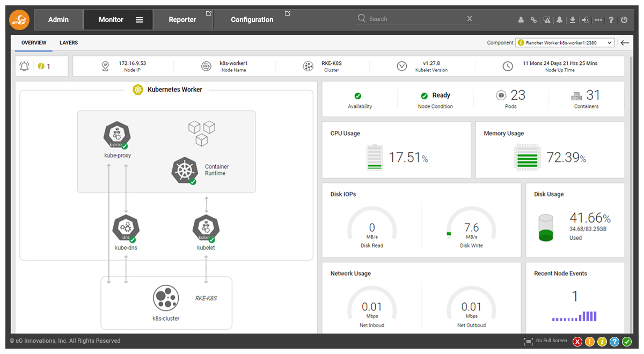Open the Admin menu

(x=58, y=20)
